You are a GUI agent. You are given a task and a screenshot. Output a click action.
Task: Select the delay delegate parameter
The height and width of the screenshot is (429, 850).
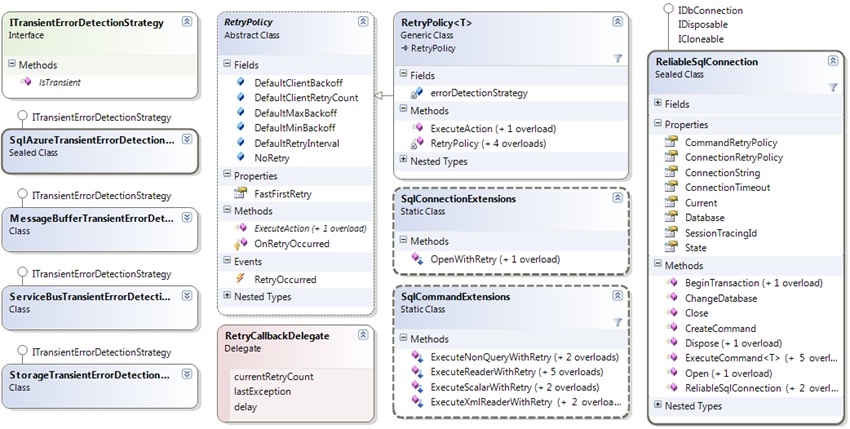coord(246,406)
